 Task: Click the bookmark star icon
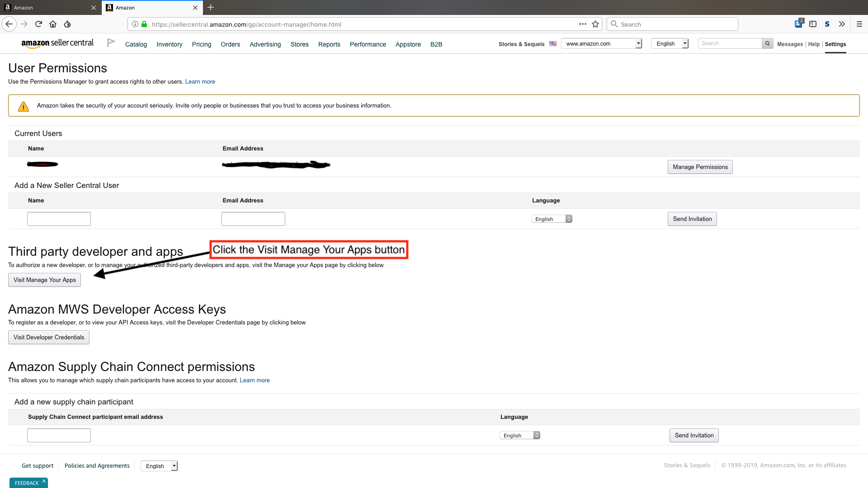(x=595, y=24)
